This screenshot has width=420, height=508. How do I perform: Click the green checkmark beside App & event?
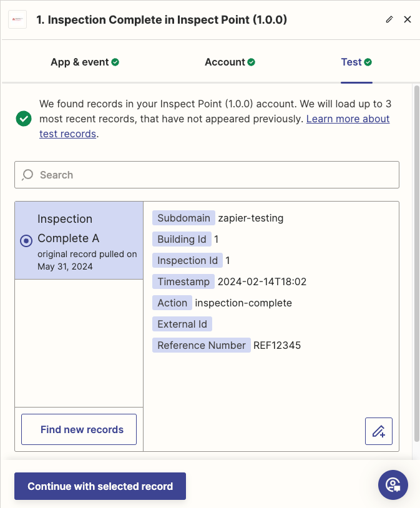[115, 62]
